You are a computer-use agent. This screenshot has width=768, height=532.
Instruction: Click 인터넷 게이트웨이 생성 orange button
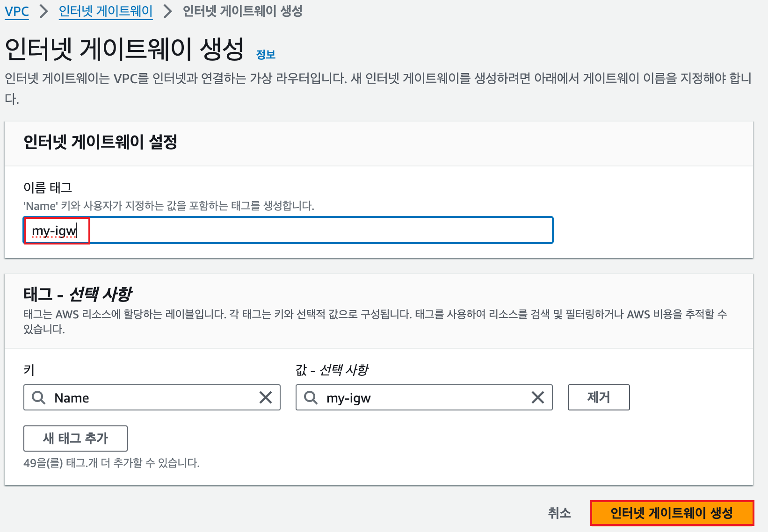[x=672, y=513]
